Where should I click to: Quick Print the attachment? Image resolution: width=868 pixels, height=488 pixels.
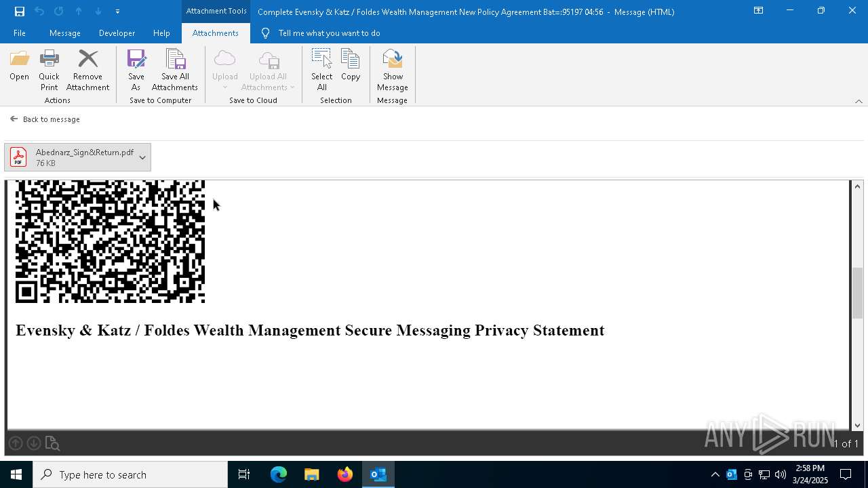tap(49, 70)
